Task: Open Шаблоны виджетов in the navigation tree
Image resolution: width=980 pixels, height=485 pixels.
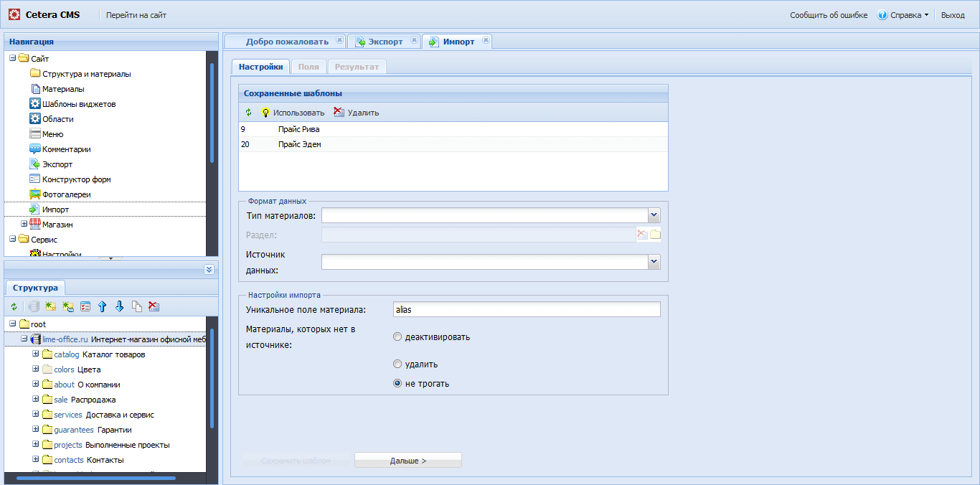Action: [78, 104]
